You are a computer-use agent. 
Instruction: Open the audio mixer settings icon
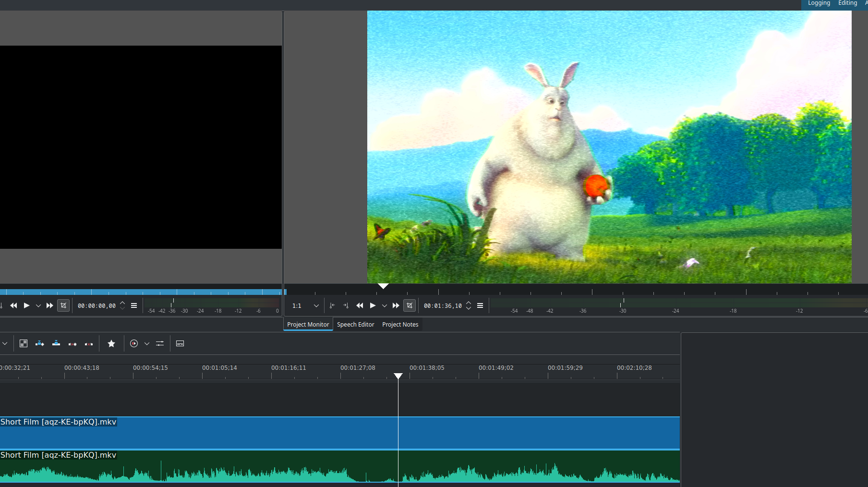click(x=160, y=343)
